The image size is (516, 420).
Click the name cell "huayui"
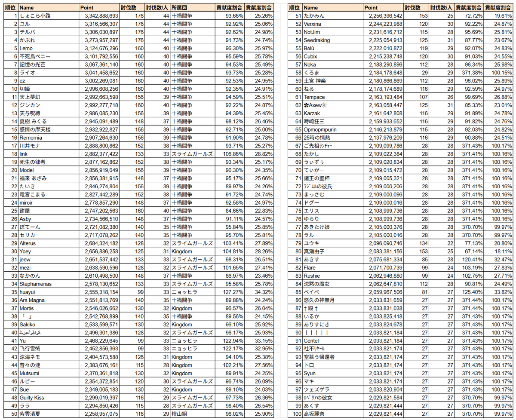(x=49, y=292)
